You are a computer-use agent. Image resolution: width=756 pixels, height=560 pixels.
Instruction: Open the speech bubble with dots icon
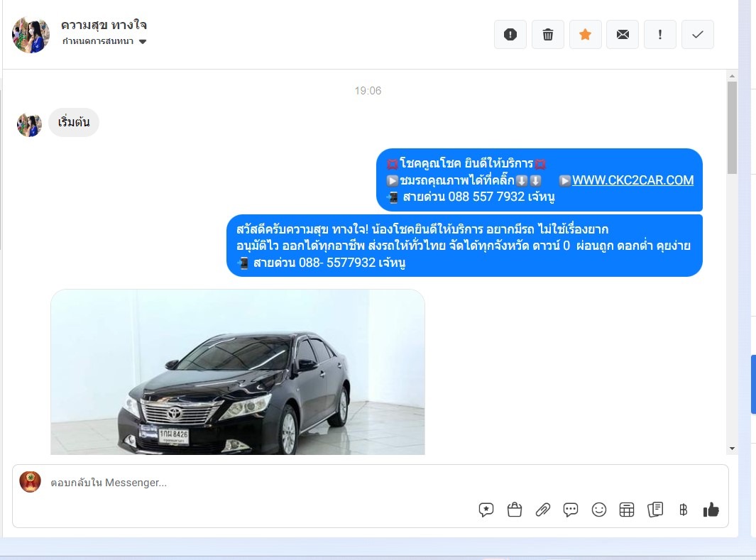tap(571, 510)
